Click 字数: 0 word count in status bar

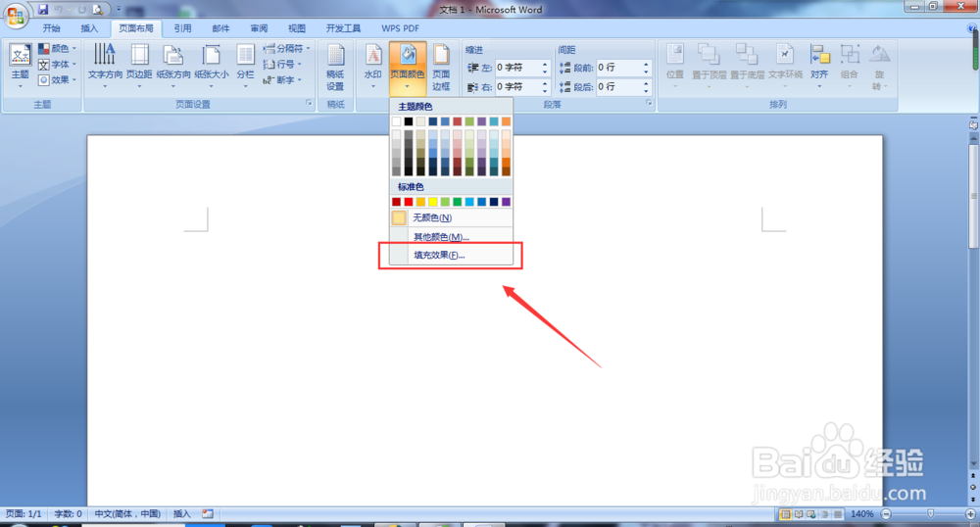69,514
